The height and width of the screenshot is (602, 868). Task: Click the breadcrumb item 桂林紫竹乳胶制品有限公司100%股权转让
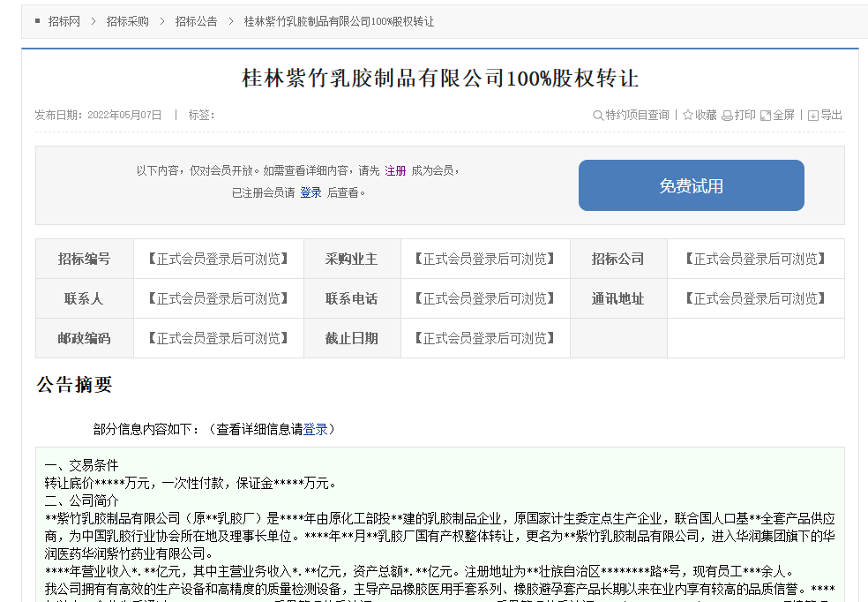tap(339, 21)
